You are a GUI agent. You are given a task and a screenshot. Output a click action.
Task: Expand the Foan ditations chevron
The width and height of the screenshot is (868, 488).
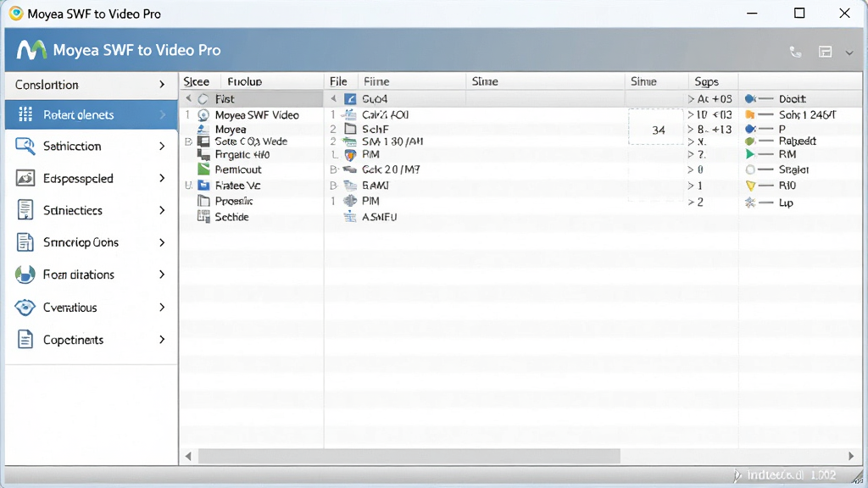pos(162,274)
